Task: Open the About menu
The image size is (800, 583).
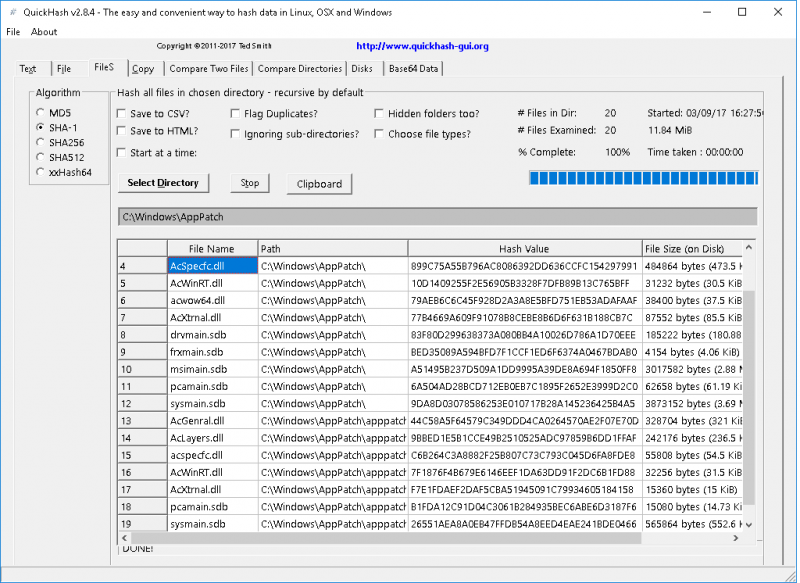Action: tap(44, 32)
